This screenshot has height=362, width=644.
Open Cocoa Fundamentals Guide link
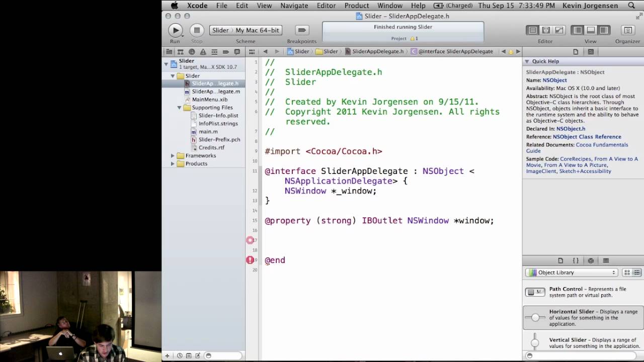[577, 148]
